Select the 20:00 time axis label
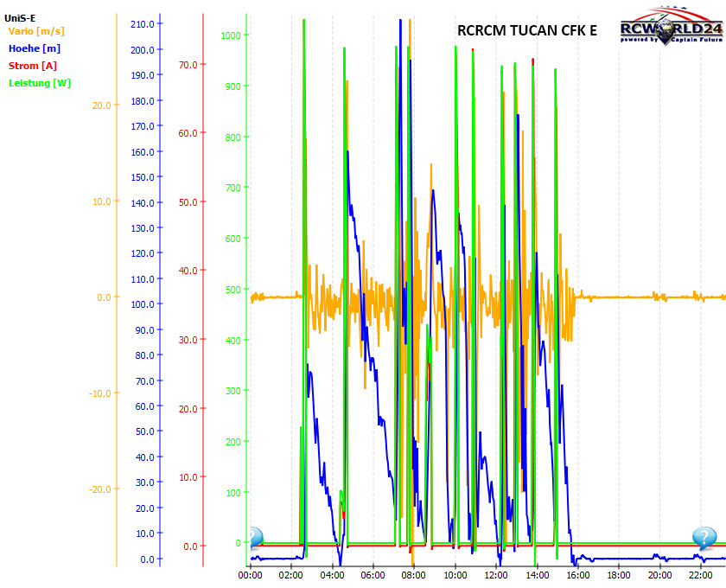The width and height of the screenshot is (726, 588). coord(660,574)
